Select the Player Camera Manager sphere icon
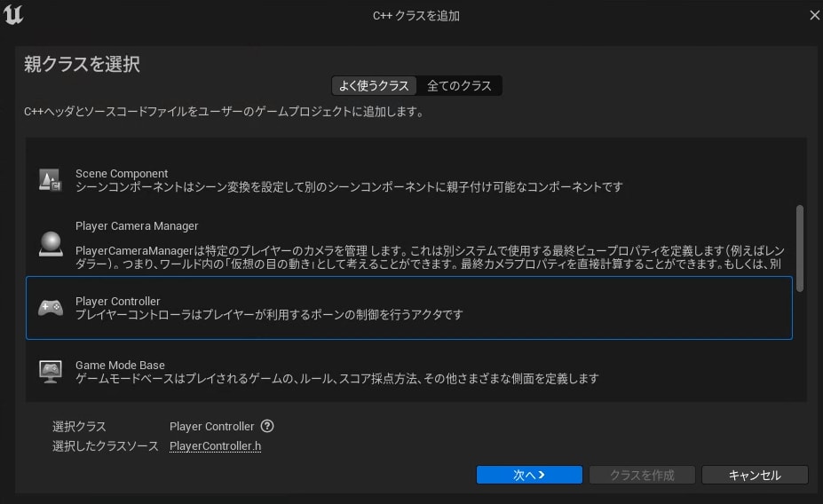The image size is (823, 504). (51, 244)
